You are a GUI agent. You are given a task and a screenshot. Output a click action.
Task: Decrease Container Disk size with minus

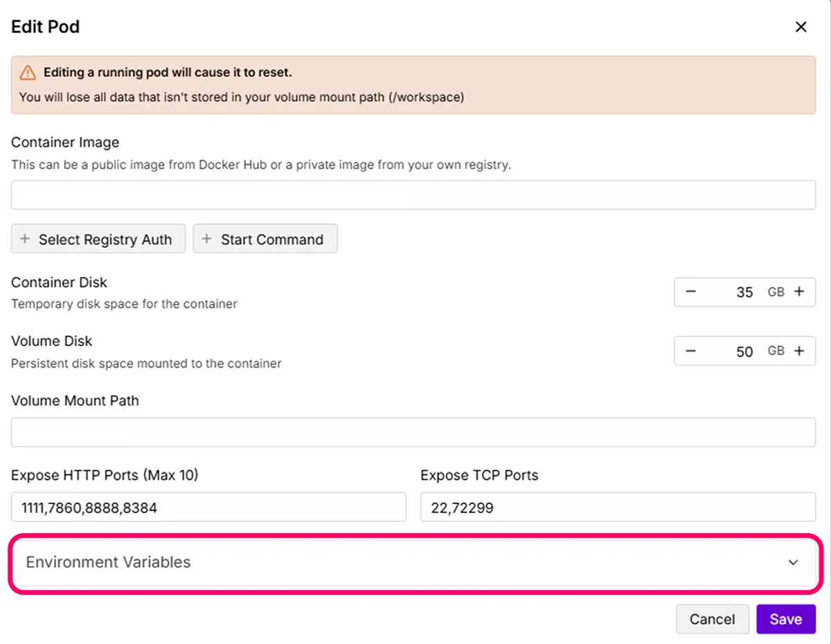(x=690, y=292)
